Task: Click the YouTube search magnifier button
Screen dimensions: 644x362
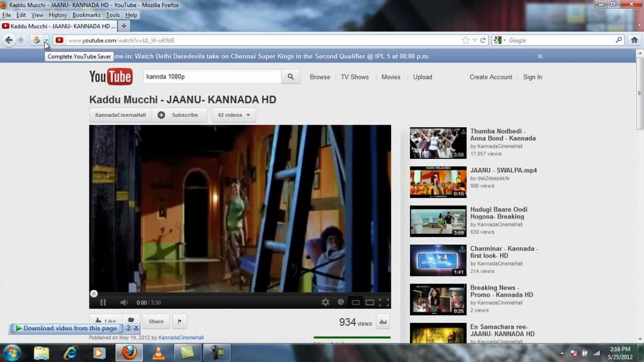Action: (290, 77)
